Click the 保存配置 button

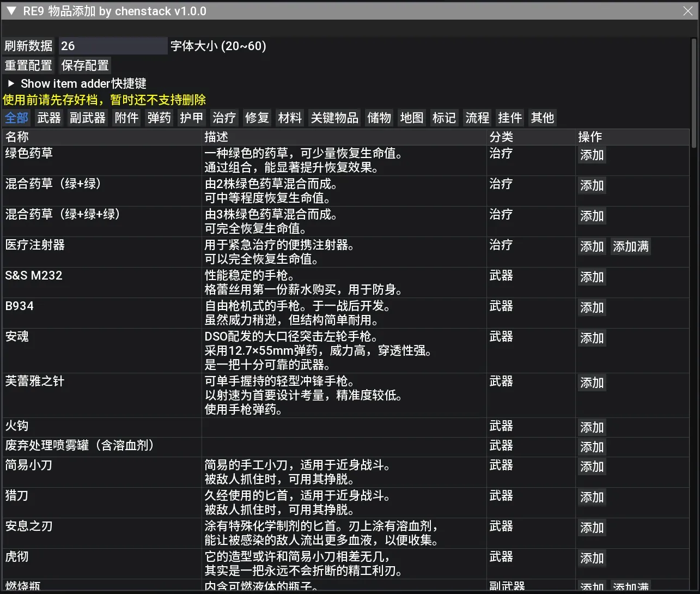click(84, 65)
